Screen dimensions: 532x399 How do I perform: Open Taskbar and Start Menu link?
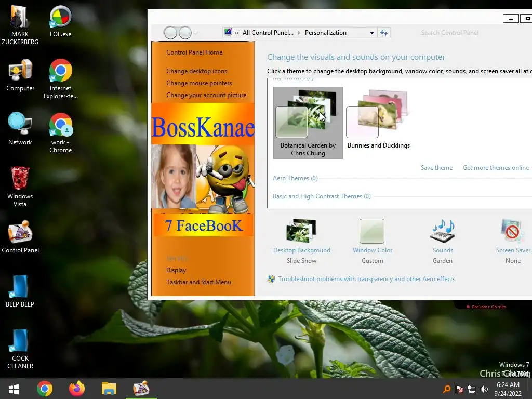[198, 282]
